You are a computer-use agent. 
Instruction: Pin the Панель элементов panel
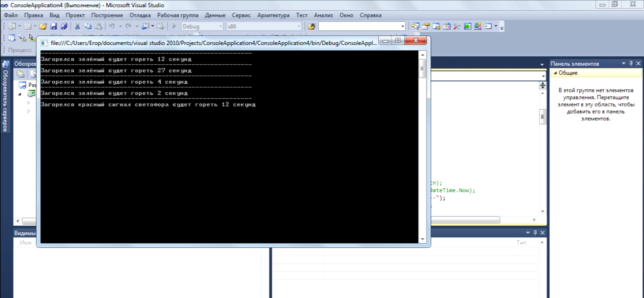[x=631, y=63]
